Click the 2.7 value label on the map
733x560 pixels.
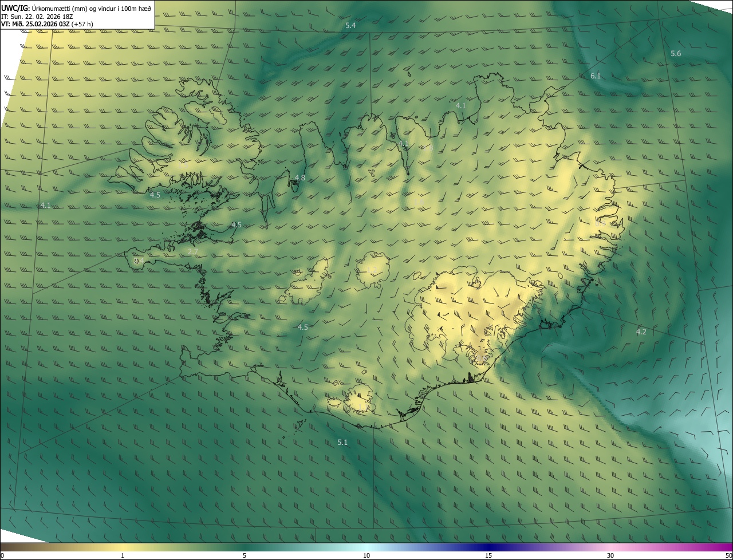tap(193, 251)
